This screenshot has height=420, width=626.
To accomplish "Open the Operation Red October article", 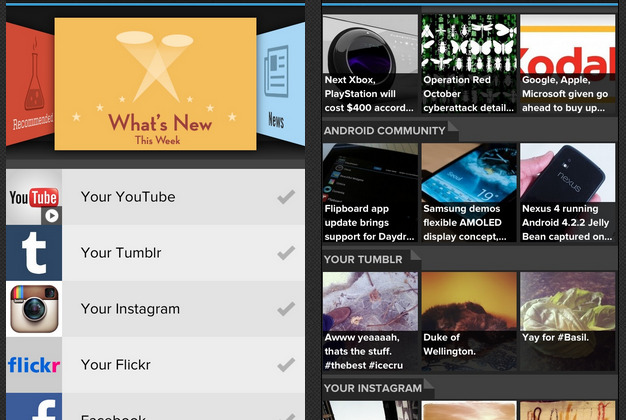I will tap(469, 64).
